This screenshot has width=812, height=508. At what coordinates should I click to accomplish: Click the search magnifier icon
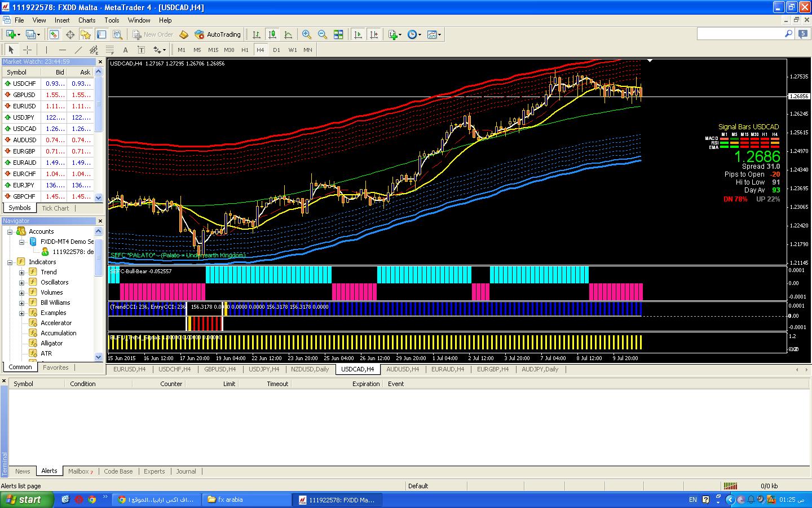click(789, 34)
